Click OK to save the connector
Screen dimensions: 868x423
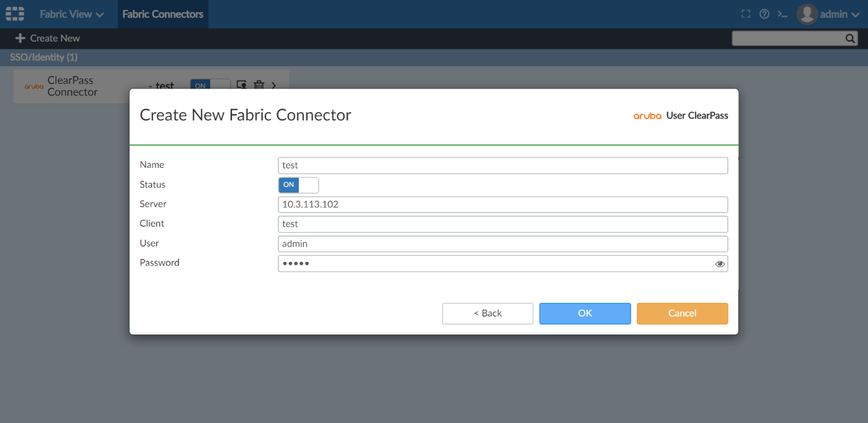tap(585, 313)
